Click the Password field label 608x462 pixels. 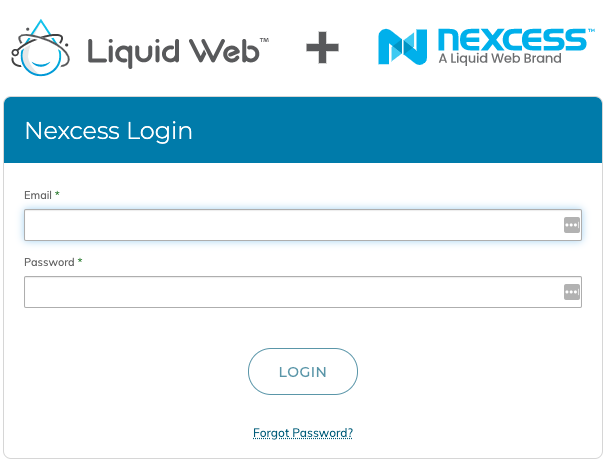(49, 262)
